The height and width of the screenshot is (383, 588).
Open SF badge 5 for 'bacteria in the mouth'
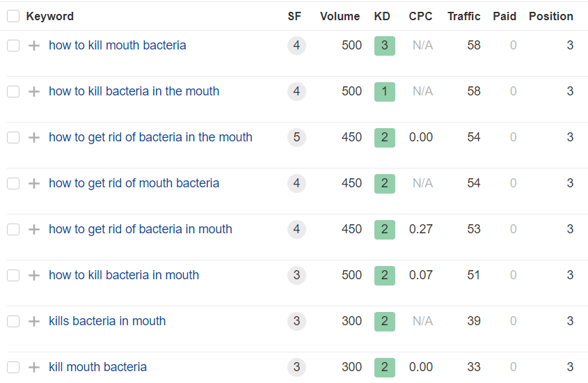coord(296,138)
